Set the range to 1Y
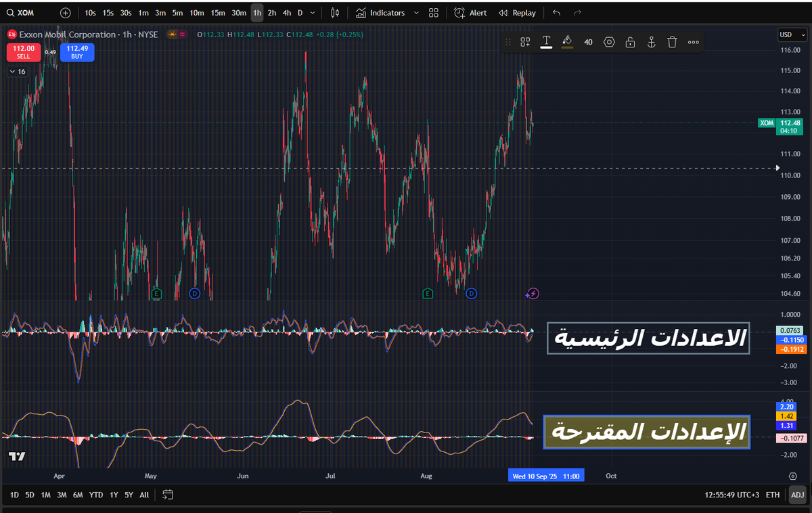 tap(114, 495)
